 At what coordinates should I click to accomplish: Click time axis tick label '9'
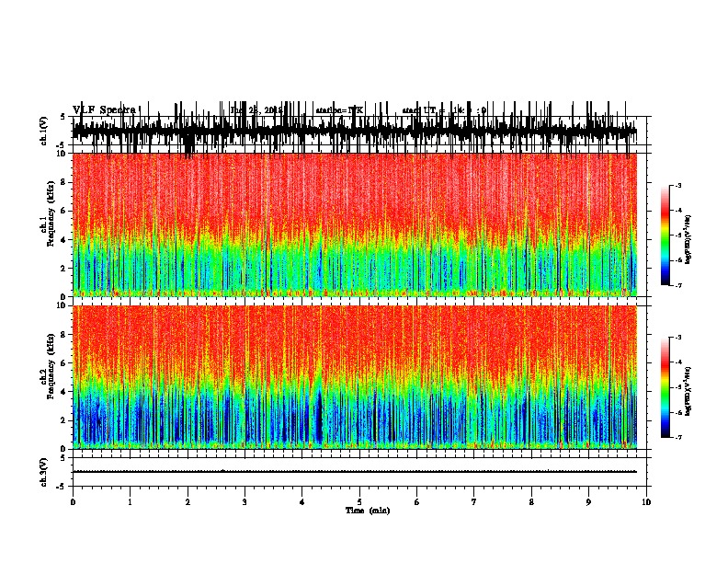click(588, 501)
